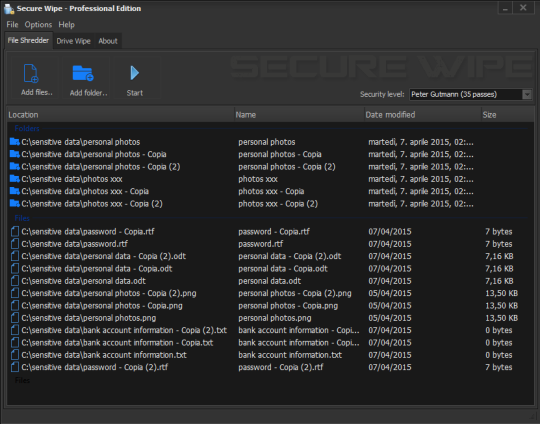Click folder icon of photos xxx - Copia row
Image resolution: width=540 pixels, height=424 pixels.
tap(14, 191)
